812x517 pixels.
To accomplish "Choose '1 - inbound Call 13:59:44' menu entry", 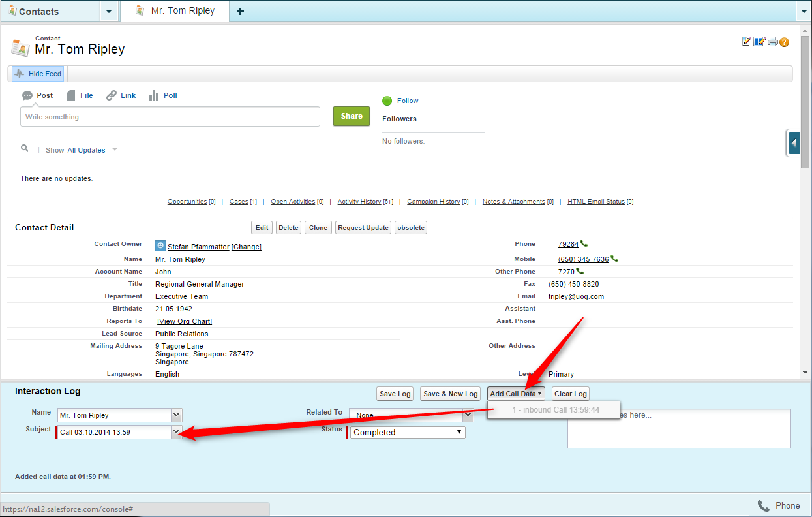I will pos(555,410).
